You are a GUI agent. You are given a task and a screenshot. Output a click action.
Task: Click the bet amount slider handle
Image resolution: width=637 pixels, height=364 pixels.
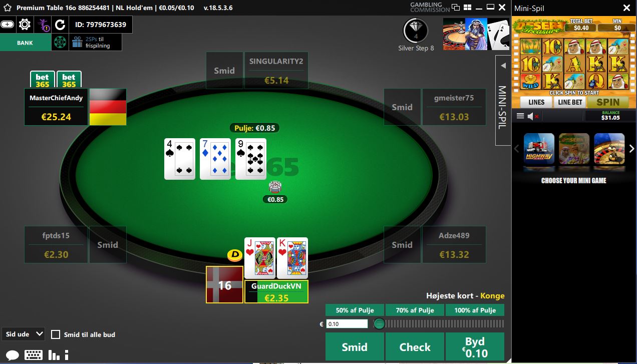(379, 324)
